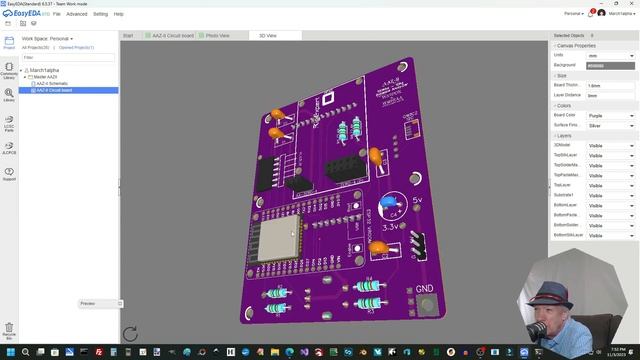Click the second toolbar icon below the menu bar
The width and height of the screenshot is (640, 360).
23,24
